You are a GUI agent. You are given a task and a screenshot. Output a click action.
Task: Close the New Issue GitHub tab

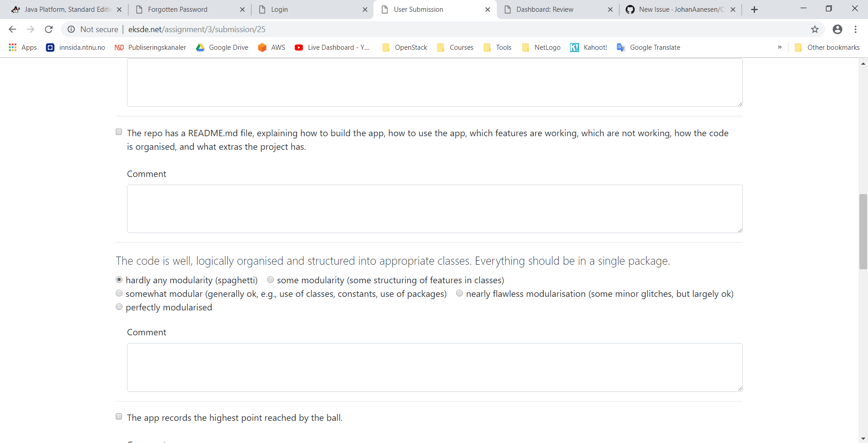point(733,10)
